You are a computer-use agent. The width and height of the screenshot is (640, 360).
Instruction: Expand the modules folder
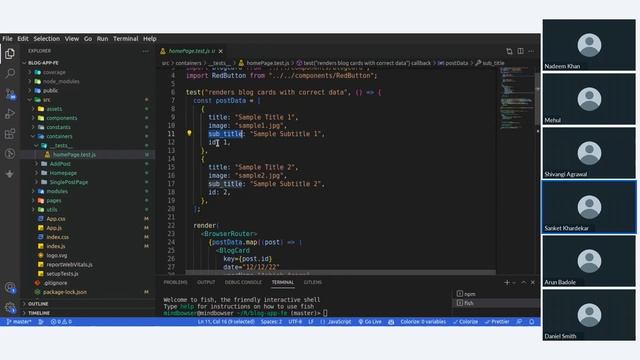pyautogui.click(x=57, y=191)
